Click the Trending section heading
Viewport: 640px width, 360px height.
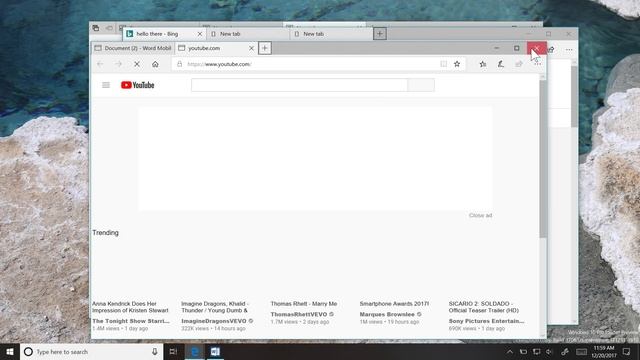(105, 233)
